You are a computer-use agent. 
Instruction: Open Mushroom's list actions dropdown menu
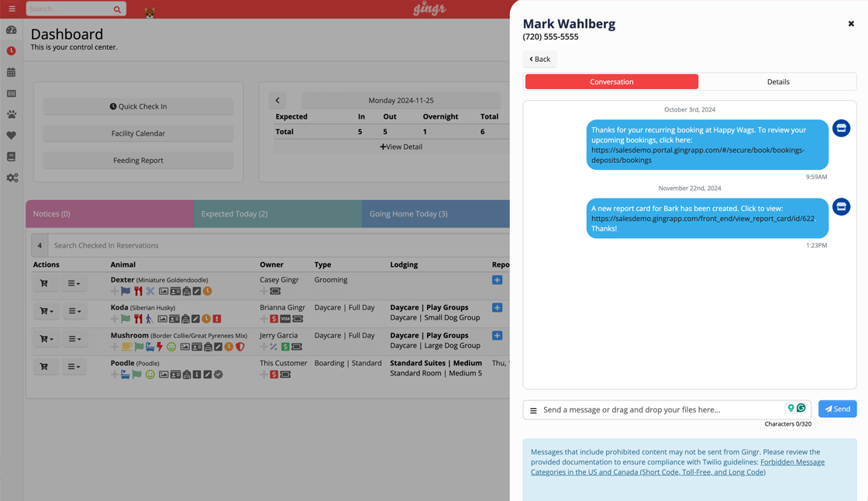(x=74, y=339)
